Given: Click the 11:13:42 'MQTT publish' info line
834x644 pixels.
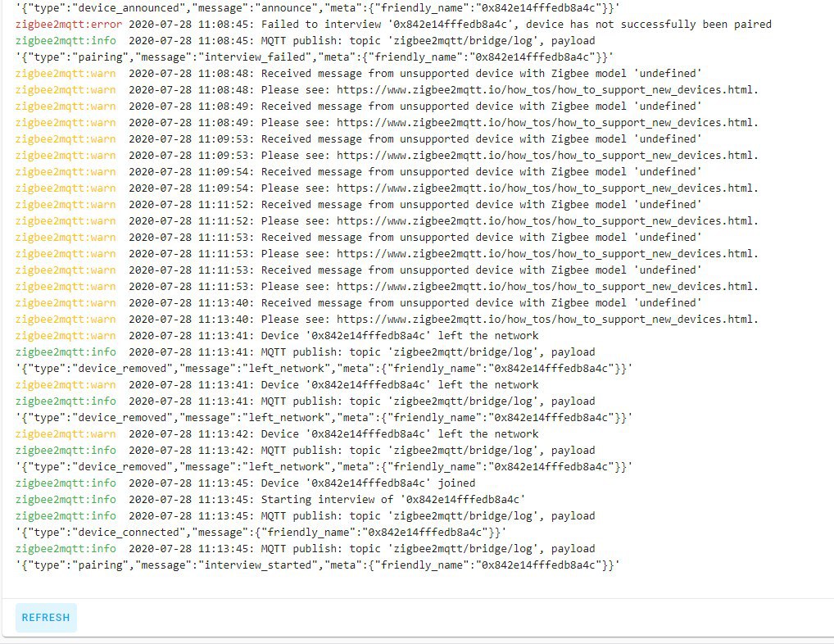Looking at the screenshot, I should point(306,451).
